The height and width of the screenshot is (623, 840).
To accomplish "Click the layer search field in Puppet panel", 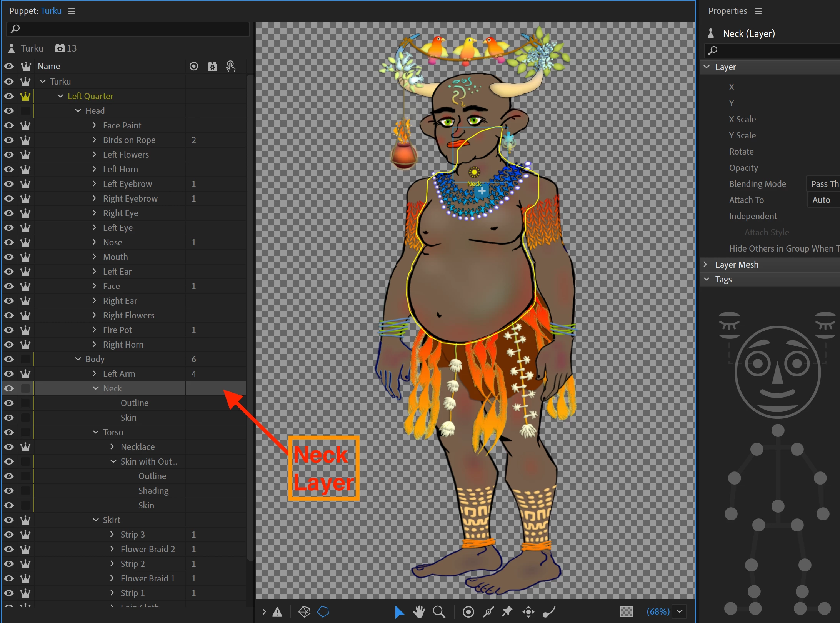I will click(x=128, y=29).
